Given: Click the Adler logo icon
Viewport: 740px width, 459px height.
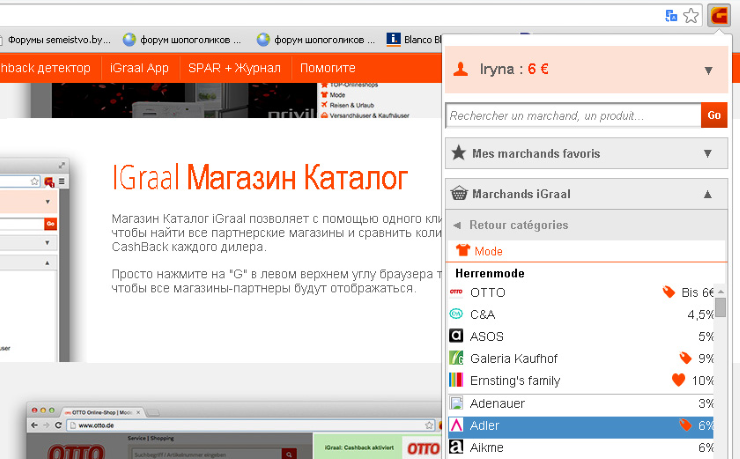Looking at the screenshot, I should pos(456,426).
